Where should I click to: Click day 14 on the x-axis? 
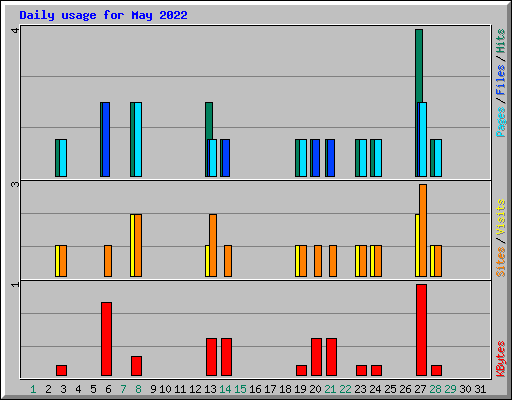click(225, 389)
